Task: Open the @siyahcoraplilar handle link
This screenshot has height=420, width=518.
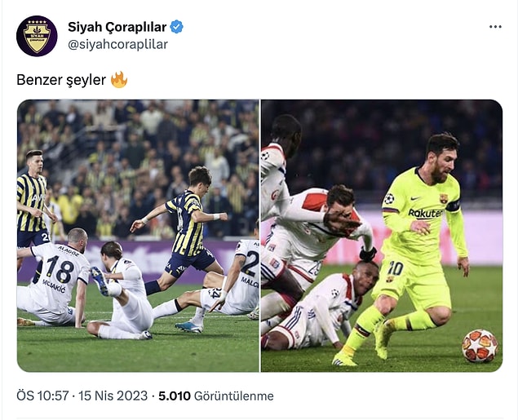Action: [x=118, y=44]
